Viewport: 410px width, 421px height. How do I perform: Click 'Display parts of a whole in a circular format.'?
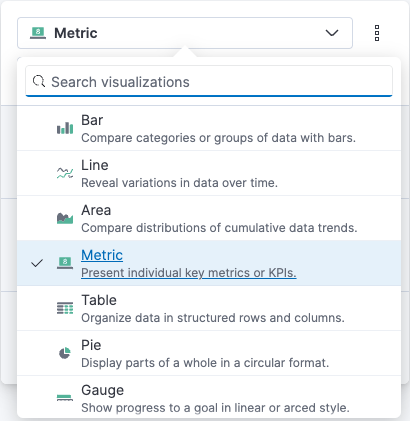coord(205,363)
